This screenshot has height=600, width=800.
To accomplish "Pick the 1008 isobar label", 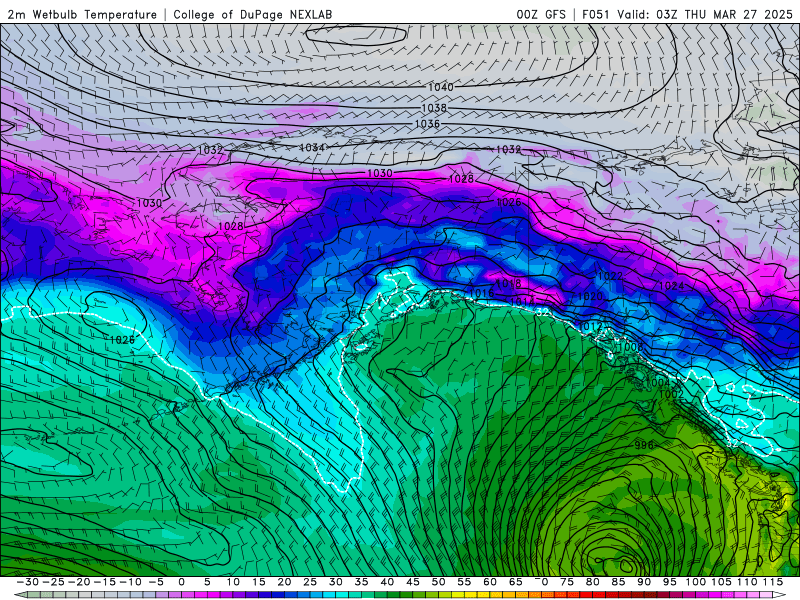I will coord(630,347).
